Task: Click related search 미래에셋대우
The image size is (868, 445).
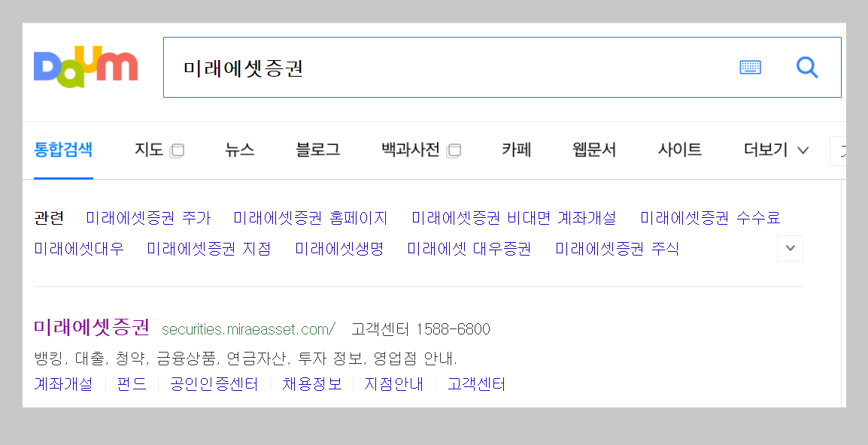Action: pyautogui.click(x=79, y=249)
